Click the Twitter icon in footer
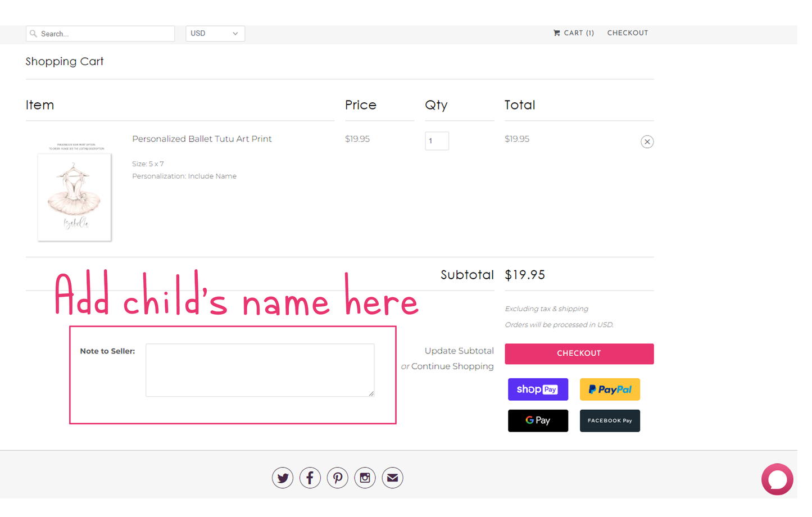This screenshot has width=812, height=517. [x=282, y=478]
